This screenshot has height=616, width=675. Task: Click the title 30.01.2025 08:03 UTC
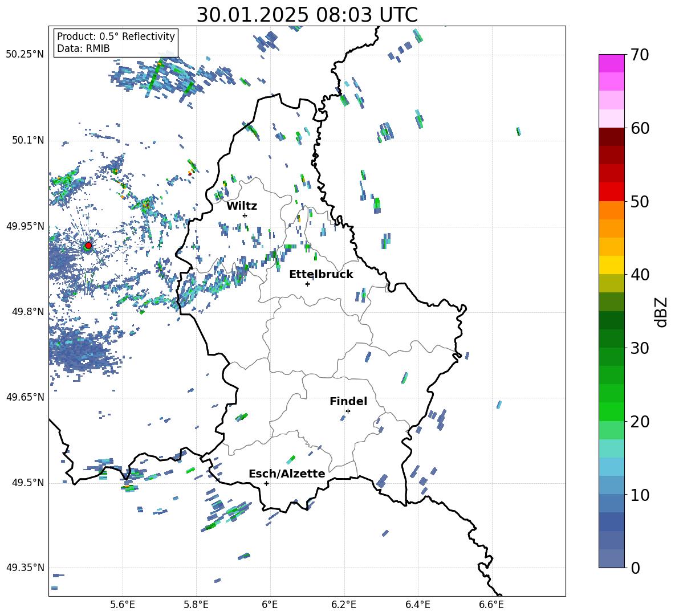pyautogui.click(x=307, y=15)
